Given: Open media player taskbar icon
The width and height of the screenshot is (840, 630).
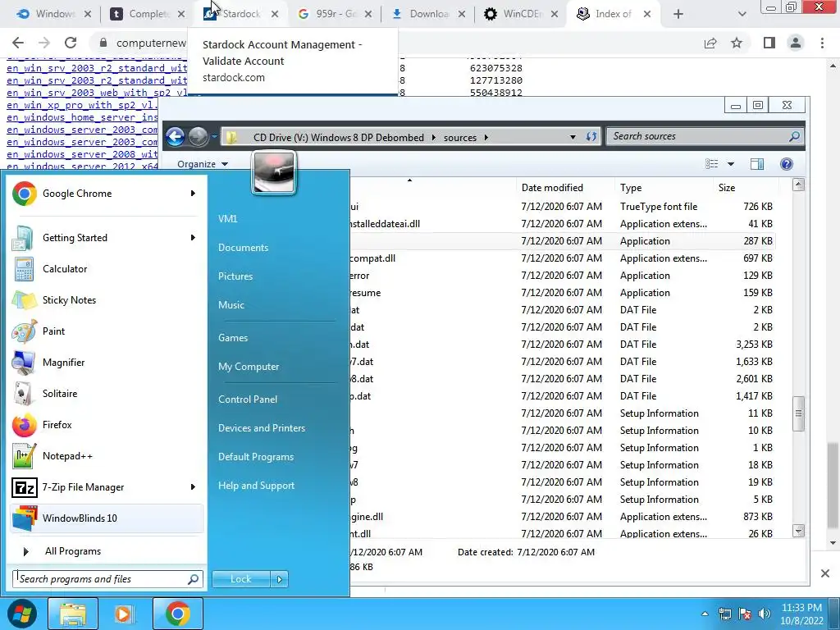Looking at the screenshot, I should [x=124, y=614].
